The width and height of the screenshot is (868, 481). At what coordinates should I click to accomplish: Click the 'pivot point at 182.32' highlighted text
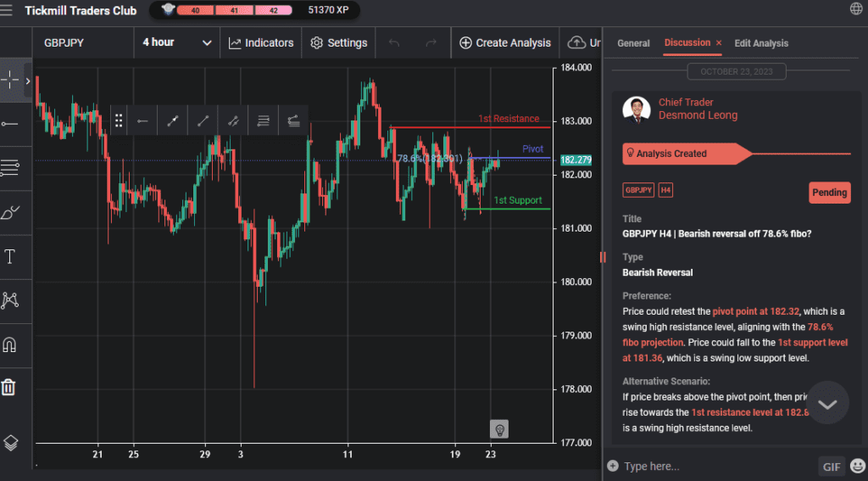[755, 311]
